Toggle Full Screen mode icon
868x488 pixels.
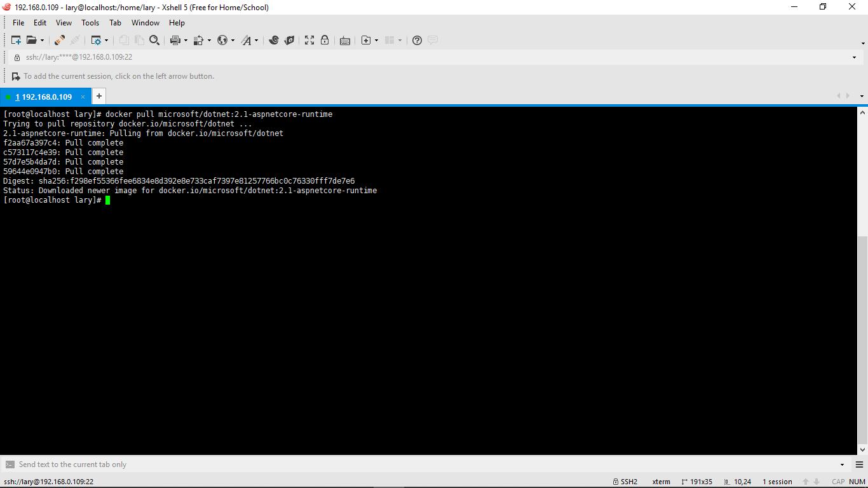pos(309,40)
